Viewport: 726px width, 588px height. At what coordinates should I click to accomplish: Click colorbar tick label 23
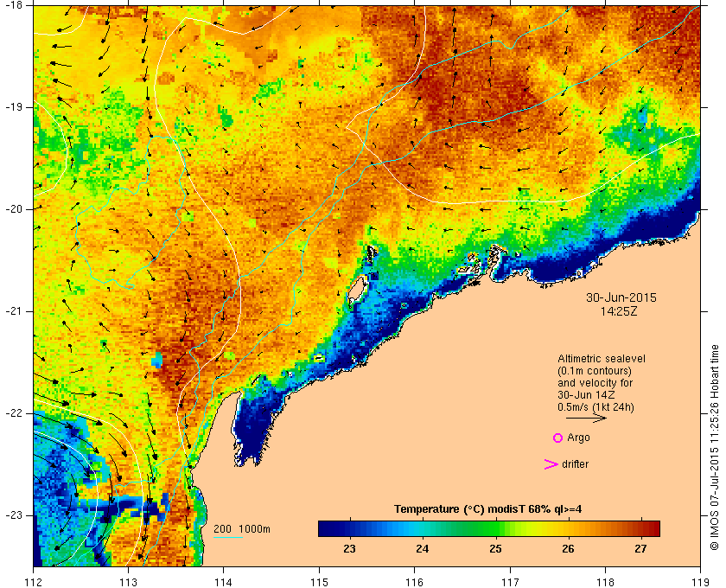(x=349, y=548)
